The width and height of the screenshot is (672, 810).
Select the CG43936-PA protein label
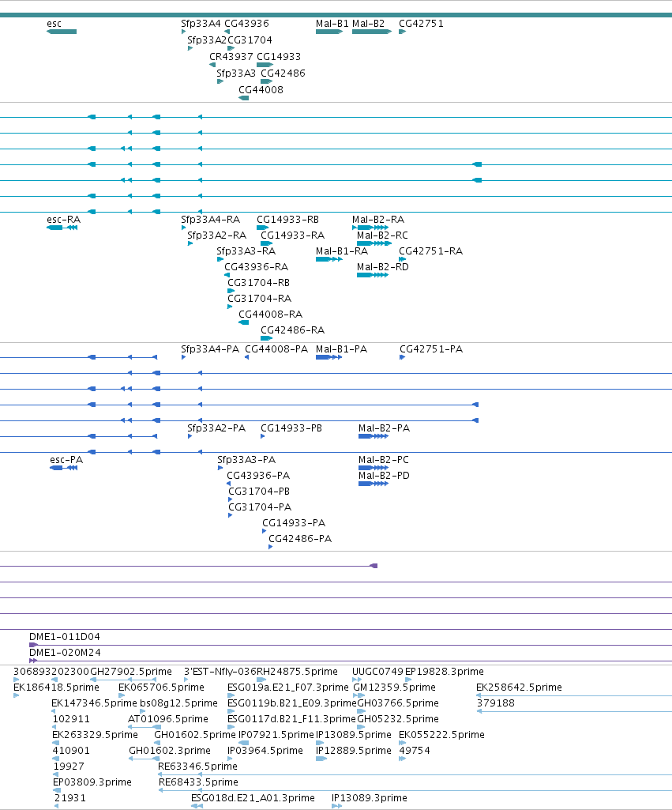coord(258,476)
